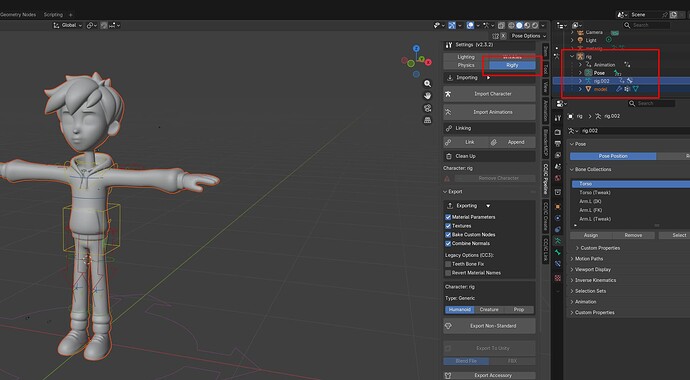Expand the Motion Paths panel
The height and width of the screenshot is (380, 690).
tap(572, 259)
